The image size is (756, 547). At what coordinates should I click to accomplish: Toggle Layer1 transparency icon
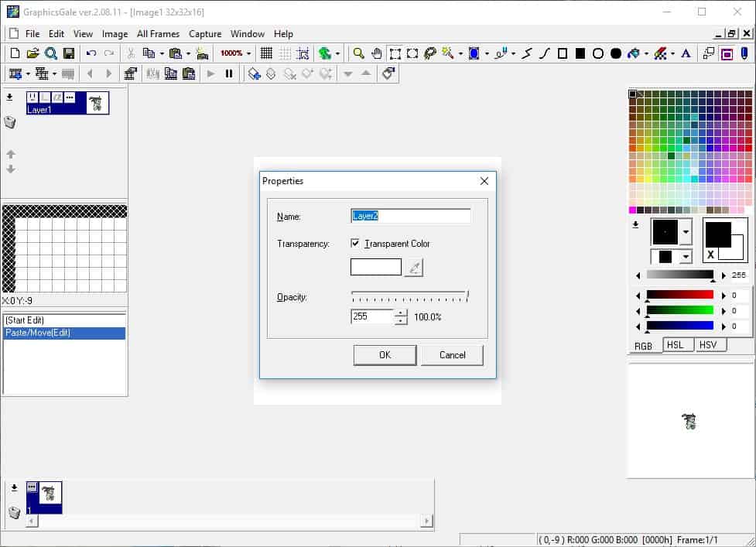pyautogui.click(x=57, y=97)
